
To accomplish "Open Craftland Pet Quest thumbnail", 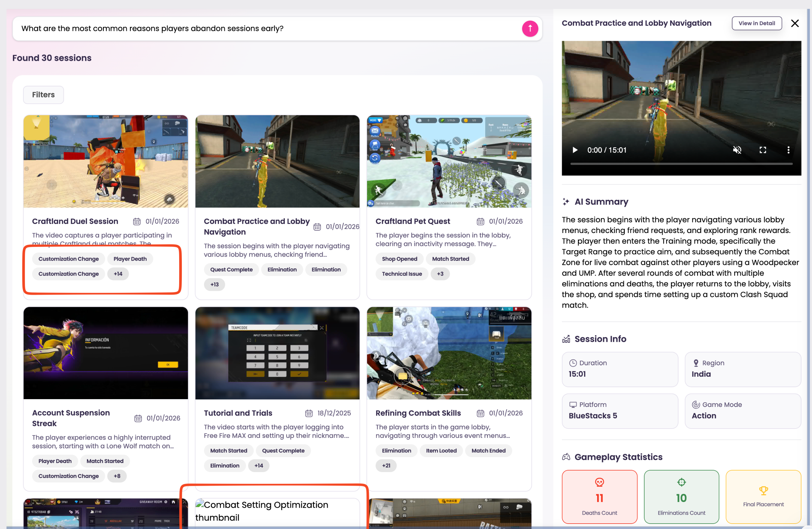I will (449, 161).
